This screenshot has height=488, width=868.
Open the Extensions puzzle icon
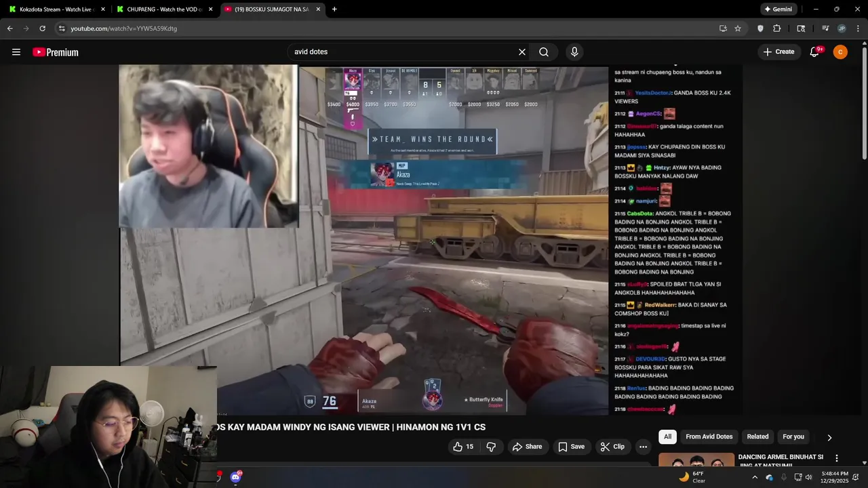777,28
